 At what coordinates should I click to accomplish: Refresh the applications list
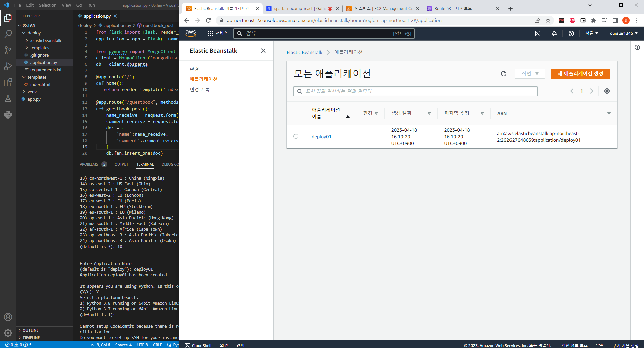point(504,74)
